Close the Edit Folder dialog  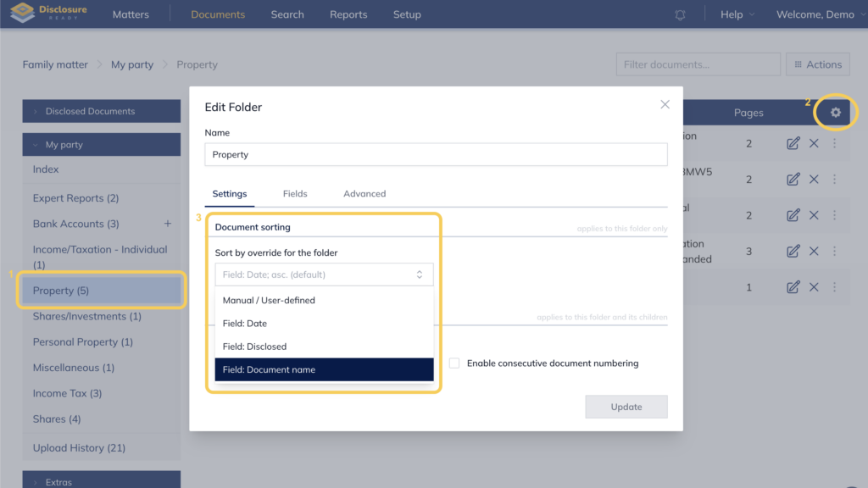click(x=665, y=104)
